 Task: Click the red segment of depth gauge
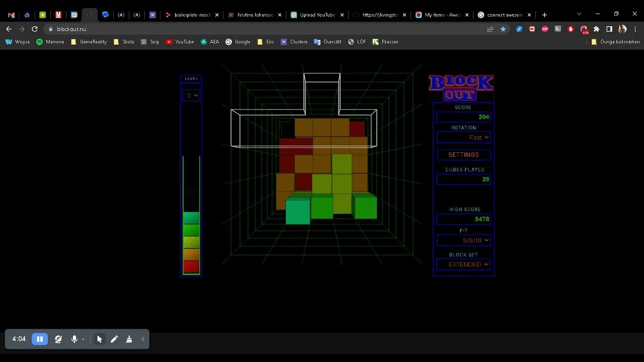coord(191,266)
